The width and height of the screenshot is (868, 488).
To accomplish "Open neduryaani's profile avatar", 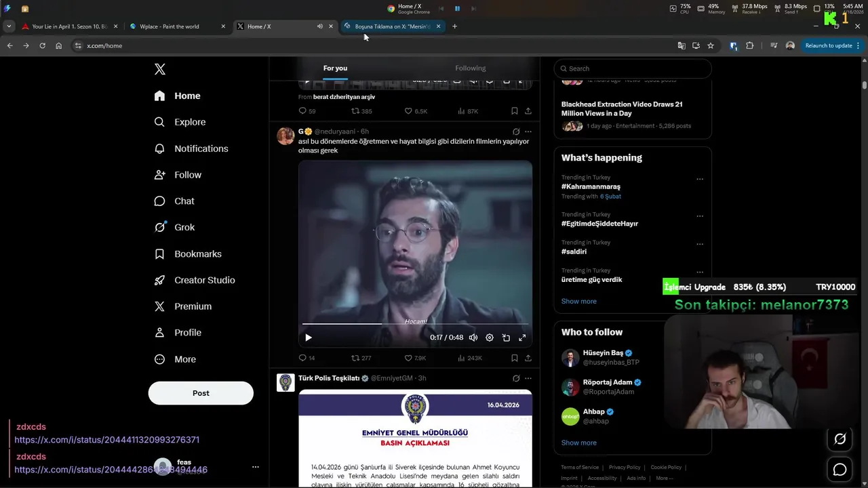I will pyautogui.click(x=285, y=136).
